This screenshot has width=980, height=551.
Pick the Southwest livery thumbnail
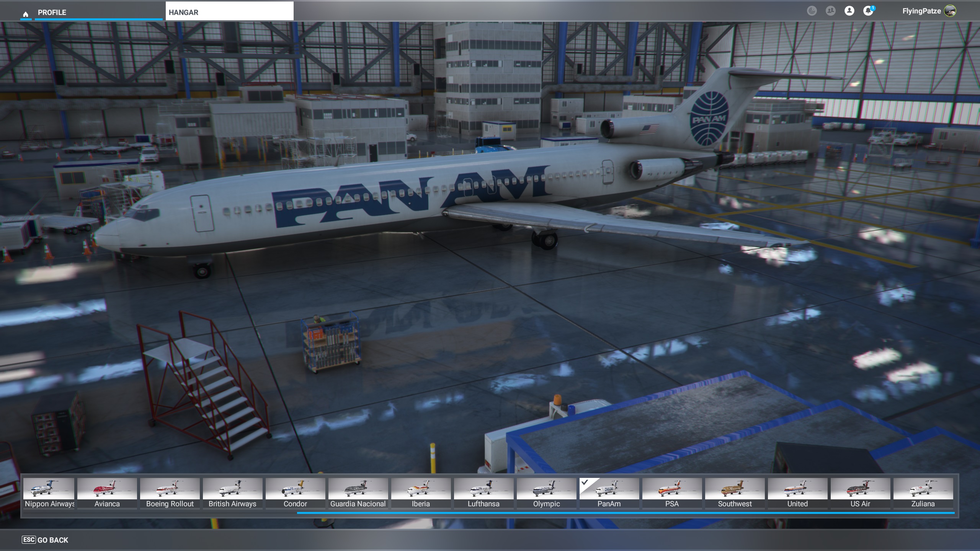click(735, 492)
